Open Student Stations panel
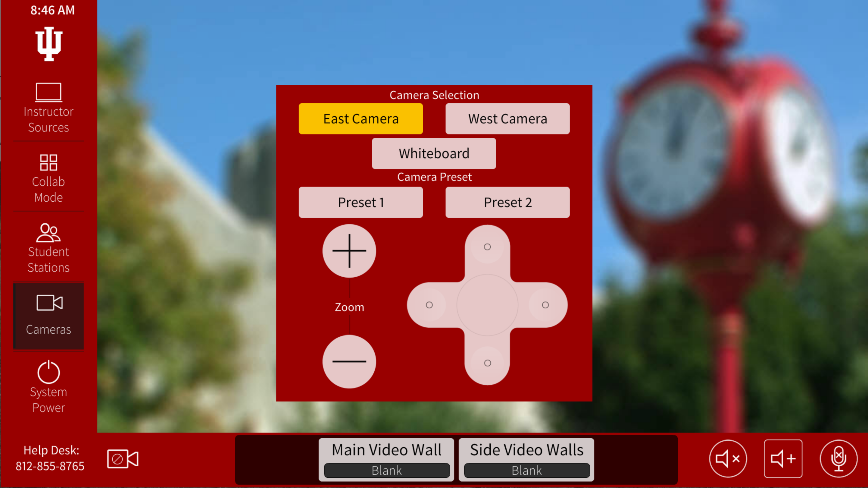868x488 pixels. click(x=48, y=247)
